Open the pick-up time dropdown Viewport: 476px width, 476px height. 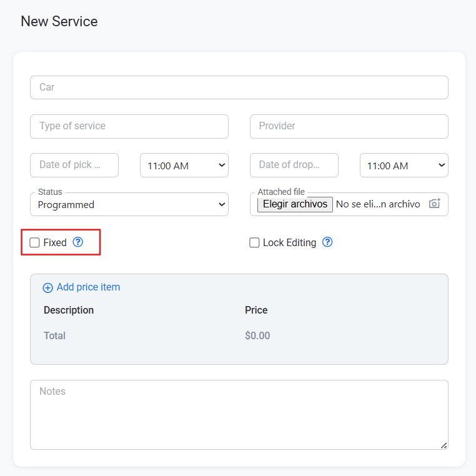tap(184, 165)
